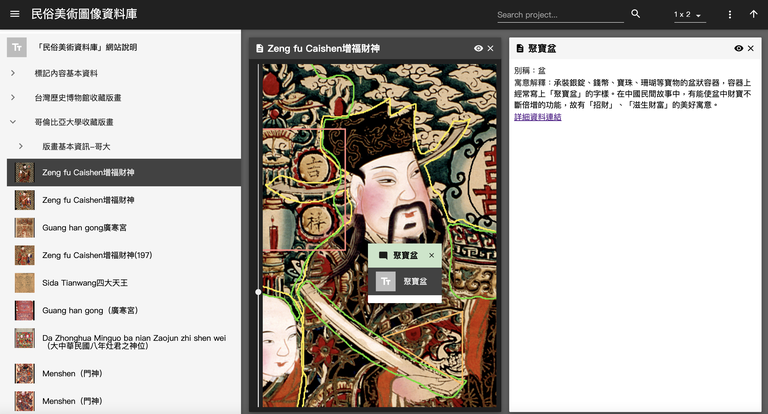The height and width of the screenshot is (414, 768).
Task: Click thumbnail of Zeng fu Caishen增福財神(197)
Action: [24, 255]
